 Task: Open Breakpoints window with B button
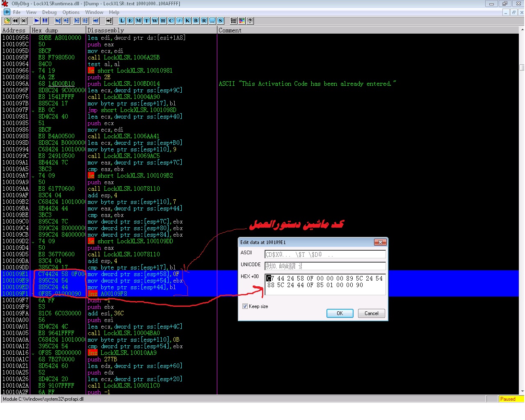(196, 21)
